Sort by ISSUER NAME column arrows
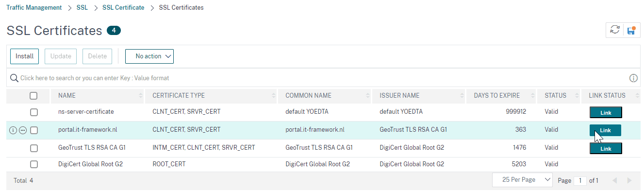 point(462,96)
